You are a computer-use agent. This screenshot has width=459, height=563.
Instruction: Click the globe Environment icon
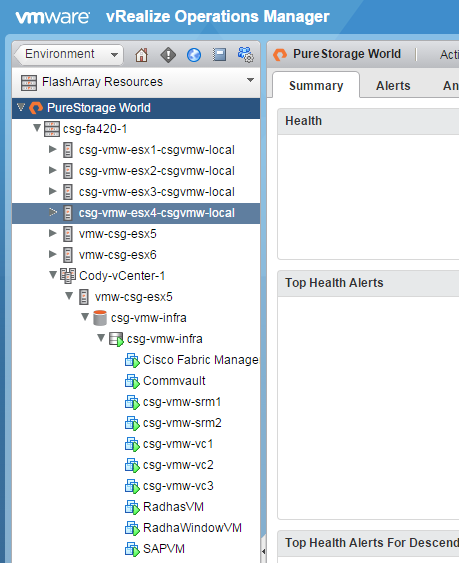tap(194, 55)
